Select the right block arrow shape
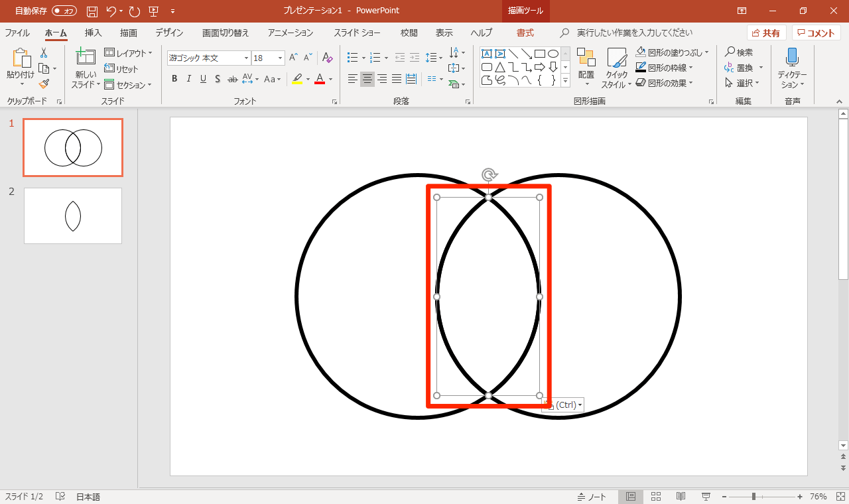 540,67
